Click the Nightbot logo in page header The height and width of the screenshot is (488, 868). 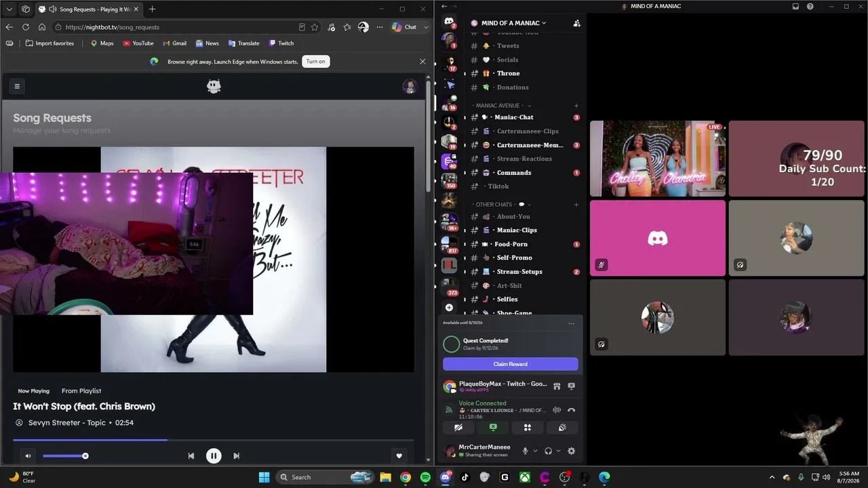214,86
